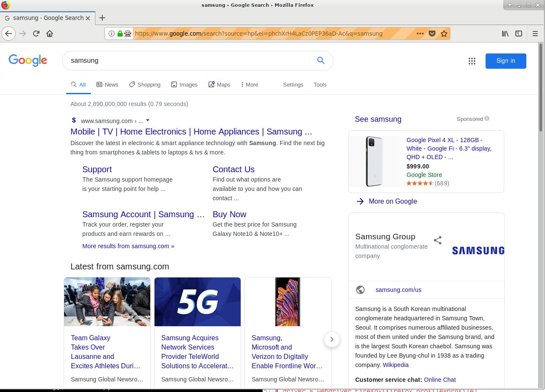Share the Samsung Group knowledge panel
The height and width of the screenshot is (392, 545).
(438, 241)
